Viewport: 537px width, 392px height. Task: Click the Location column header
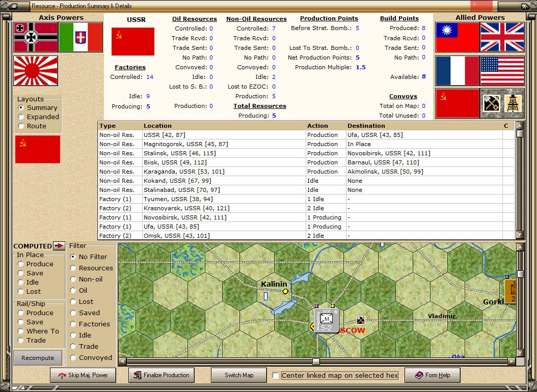[224, 126]
